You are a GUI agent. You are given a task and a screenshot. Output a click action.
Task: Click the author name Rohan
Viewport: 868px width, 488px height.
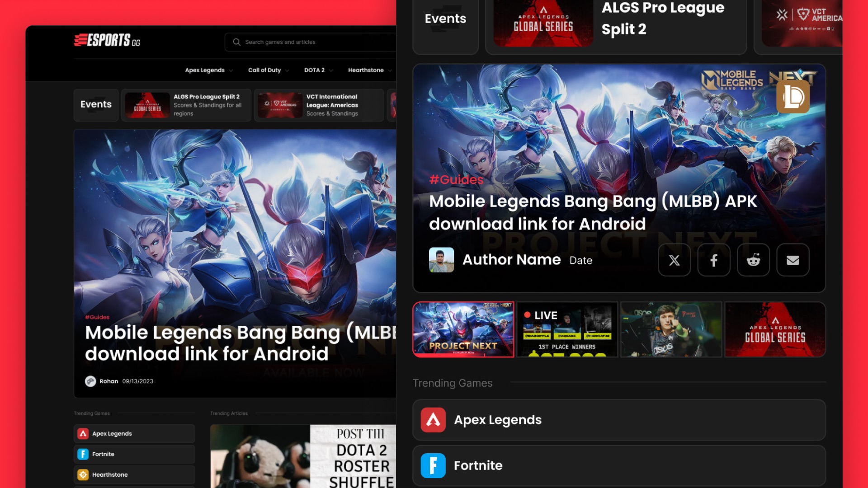109,381
